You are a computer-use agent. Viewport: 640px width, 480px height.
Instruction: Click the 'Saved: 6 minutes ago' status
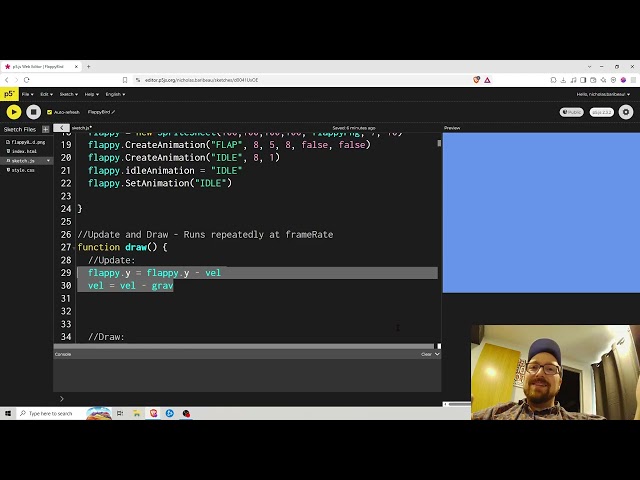(x=354, y=128)
